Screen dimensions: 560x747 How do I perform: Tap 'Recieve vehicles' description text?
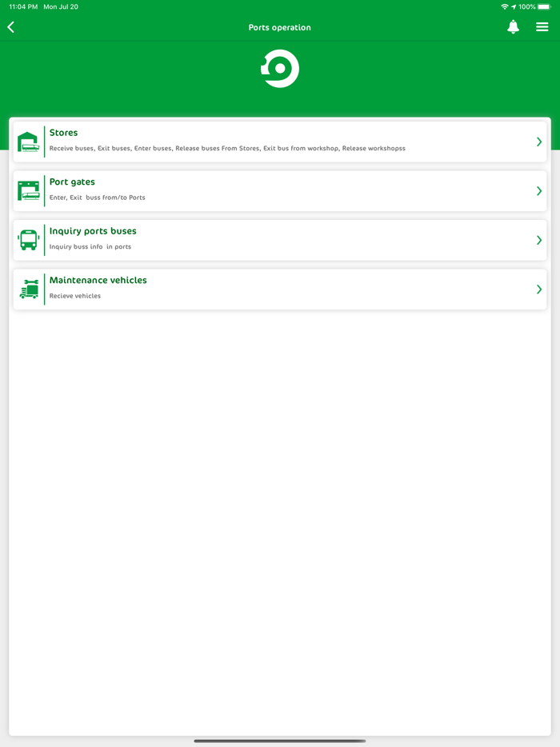75,296
